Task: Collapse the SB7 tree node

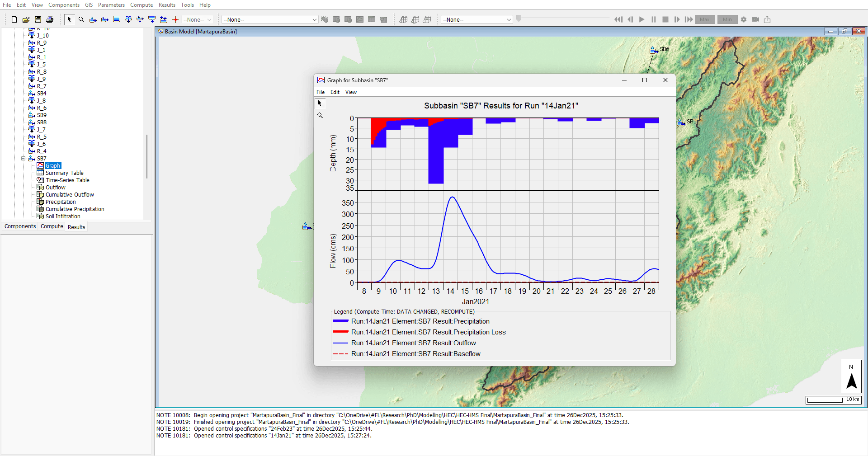Action: click(x=24, y=159)
